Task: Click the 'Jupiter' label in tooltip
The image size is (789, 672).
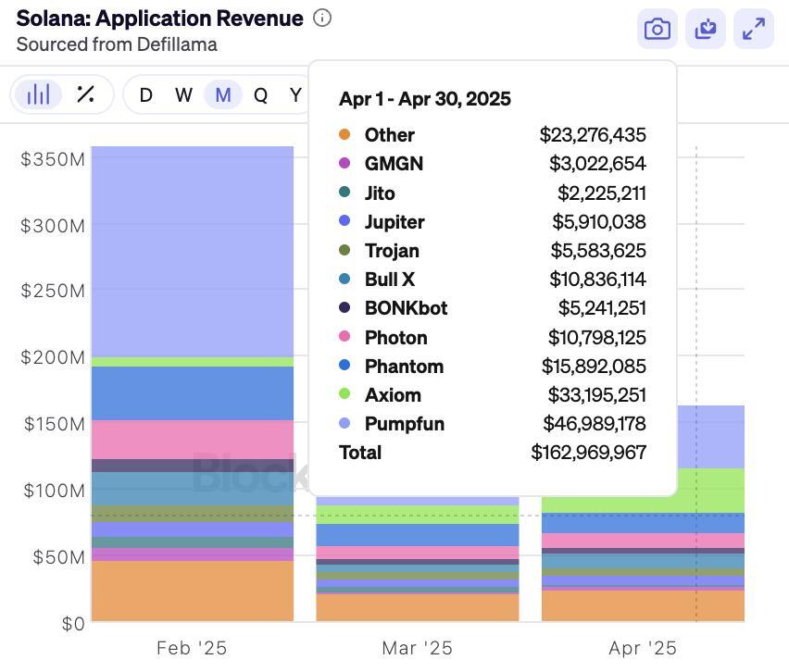Action: click(x=394, y=222)
